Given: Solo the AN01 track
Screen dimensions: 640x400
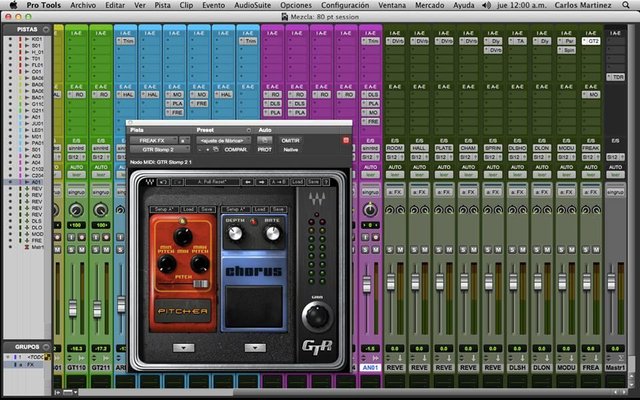Looking at the screenshot, I should pyautogui.click(x=365, y=249).
